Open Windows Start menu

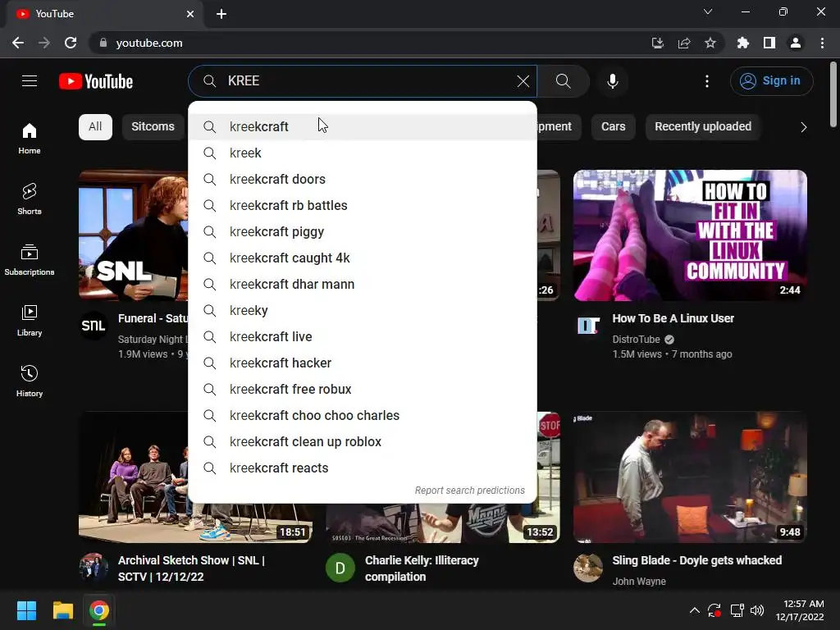coord(26,610)
